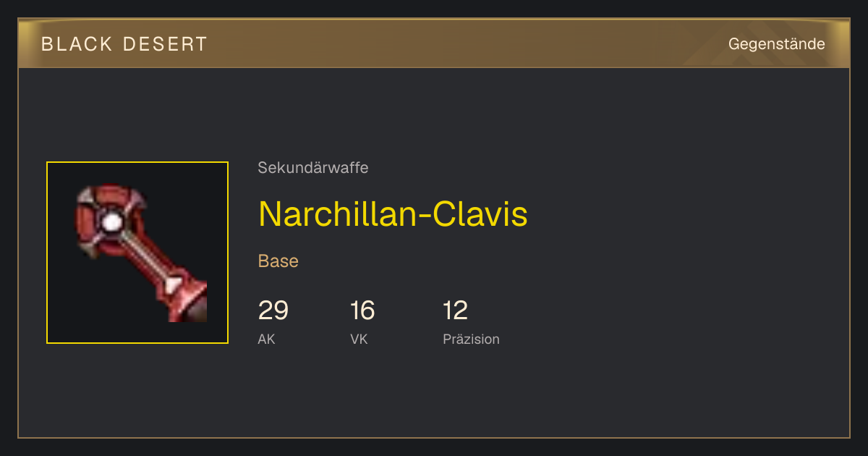868x456 pixels.
Task: Open the Gegenstände section link
Action: [777, 43]
